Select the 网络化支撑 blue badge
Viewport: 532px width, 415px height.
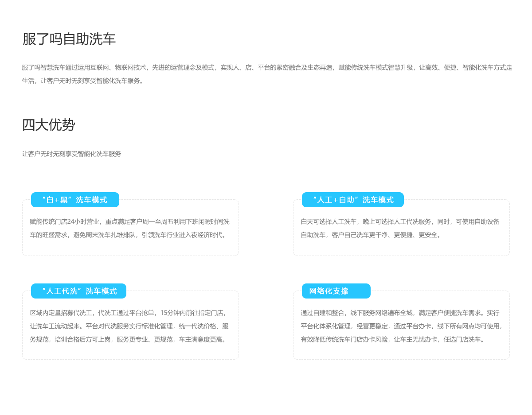pyautogui.click(x=336, y=291)
